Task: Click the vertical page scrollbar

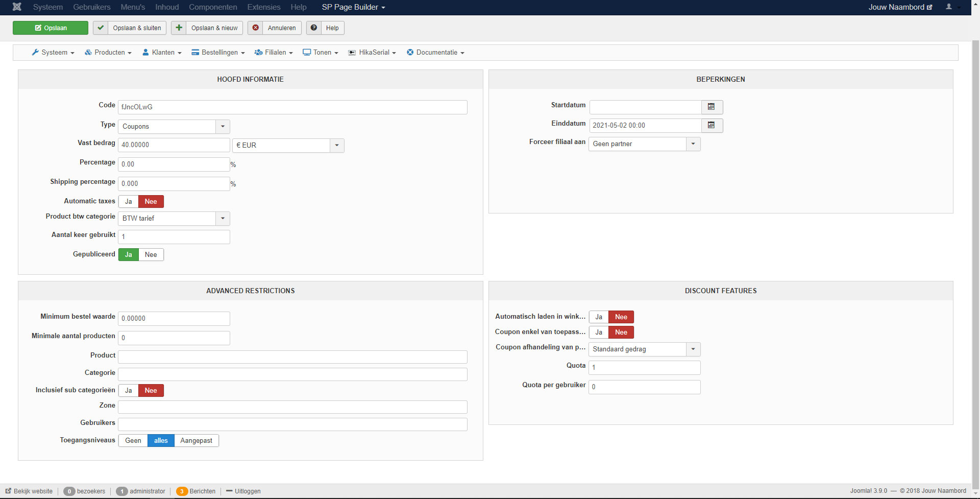Action: point(975,255)
